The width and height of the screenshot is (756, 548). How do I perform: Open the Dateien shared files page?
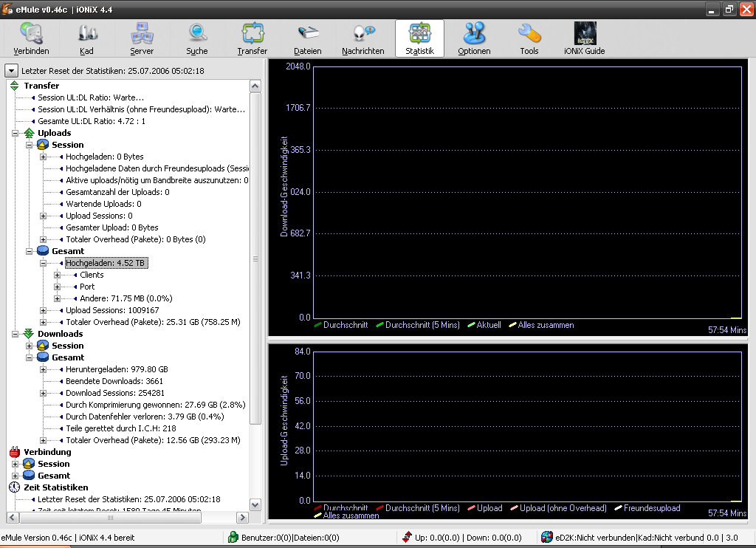[308, 38]
